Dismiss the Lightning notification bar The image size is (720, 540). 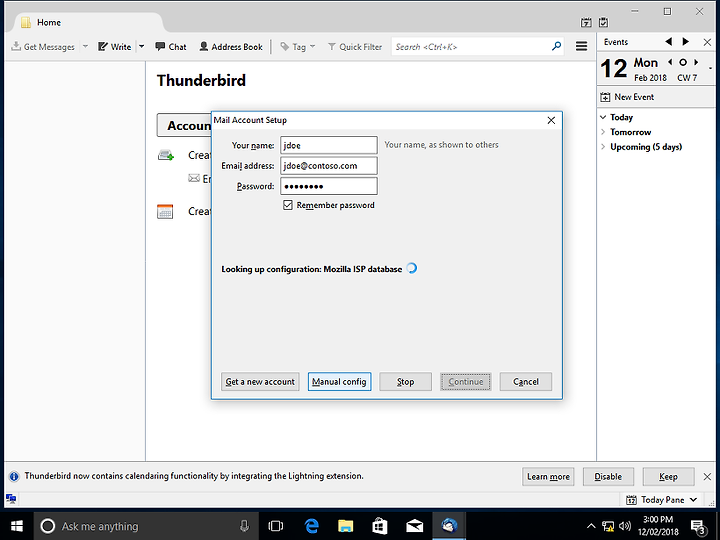click(707, 477)
